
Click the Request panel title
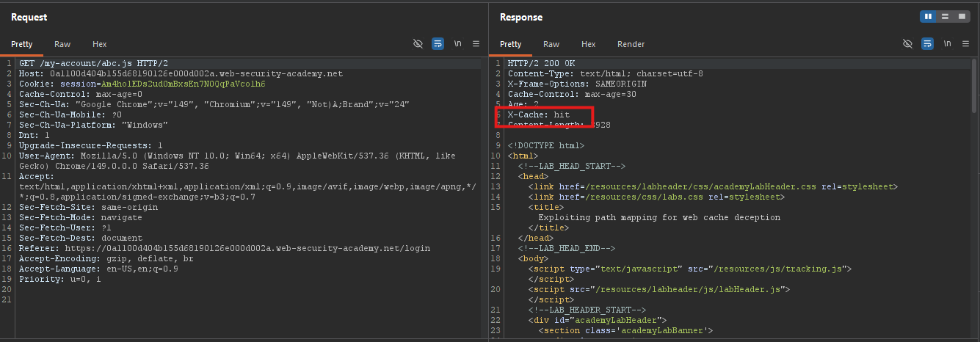coord(29,17)
